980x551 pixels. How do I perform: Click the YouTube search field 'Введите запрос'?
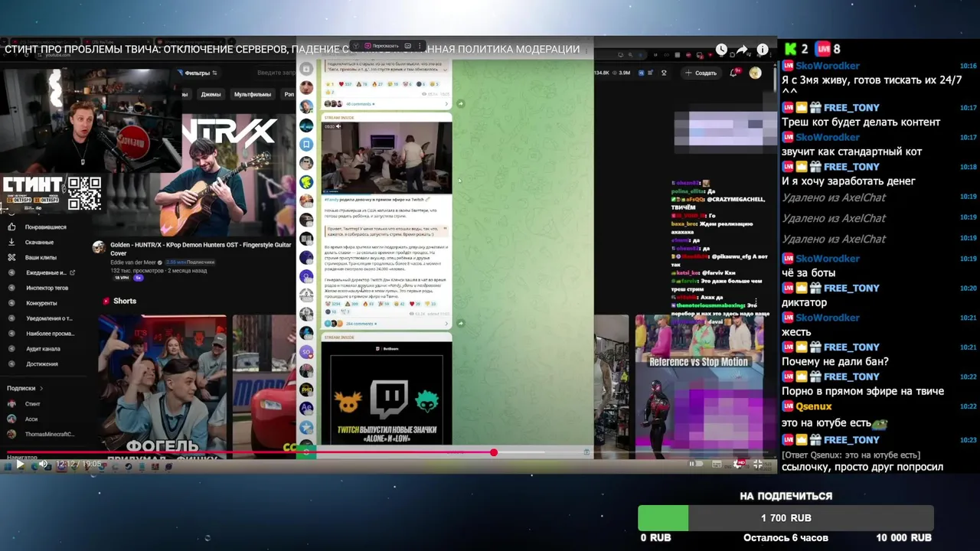(x=276, y=73)
